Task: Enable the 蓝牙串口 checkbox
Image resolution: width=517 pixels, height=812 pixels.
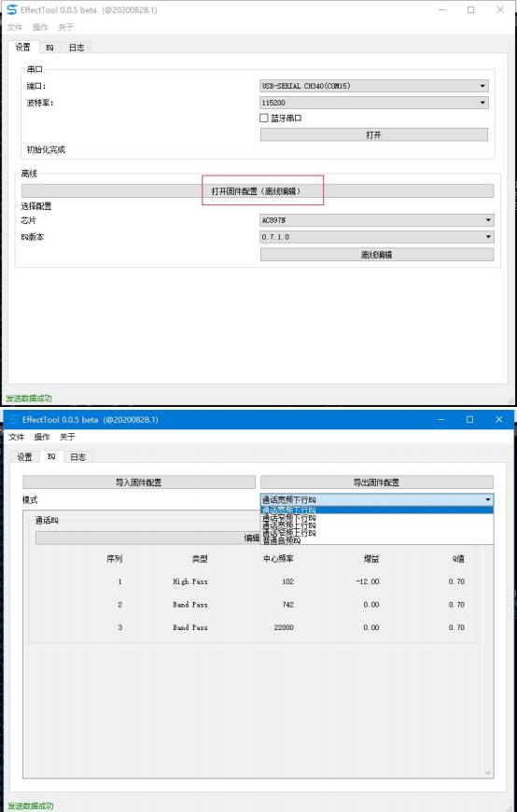Action: (x=264, y=119)
